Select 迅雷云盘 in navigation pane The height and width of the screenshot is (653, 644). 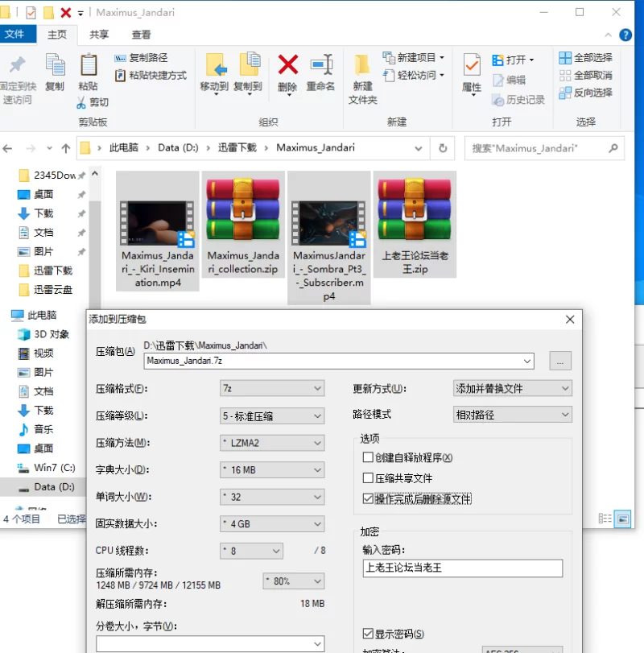pos(46,290)
